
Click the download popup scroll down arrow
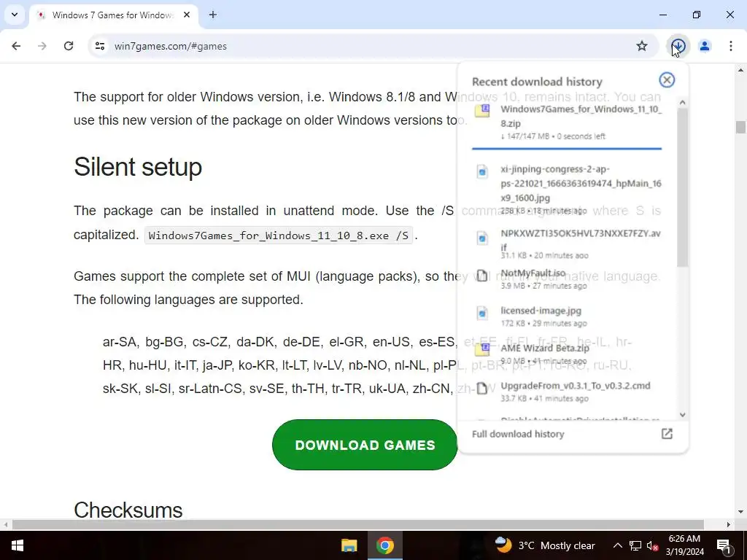[x=682, y=415]
